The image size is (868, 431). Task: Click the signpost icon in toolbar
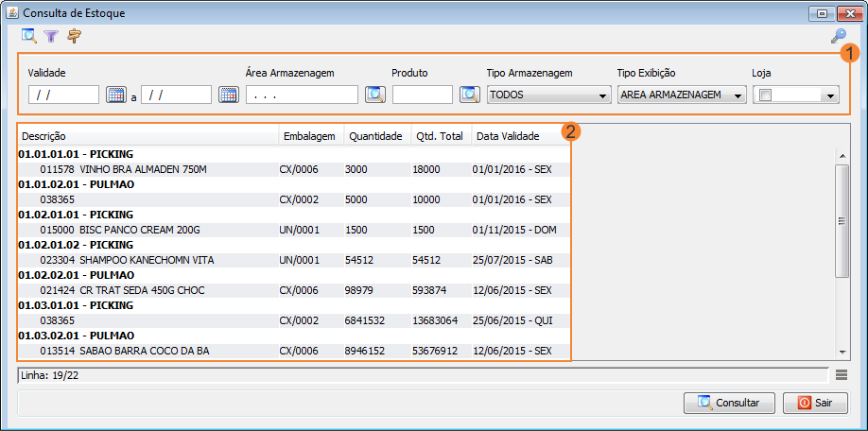[x=74, y=37]
